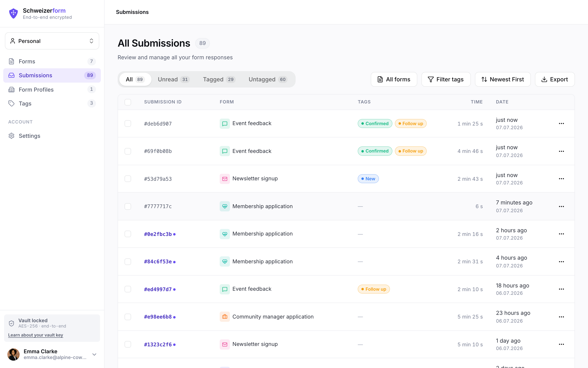The height and width of the screenshot is (368, 588).
Task: Check the box for submission #1323c2f6
Action: tap(128, 344)
